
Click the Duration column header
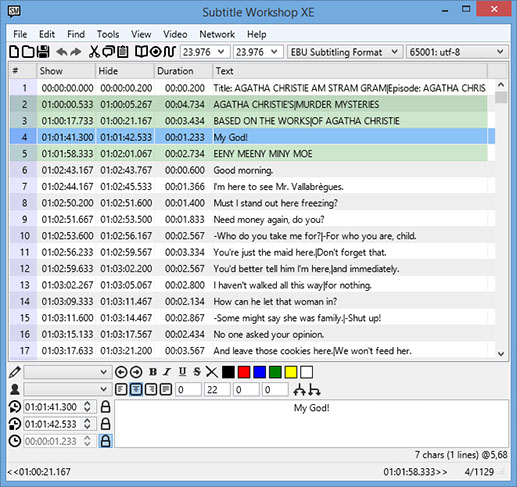183,71
